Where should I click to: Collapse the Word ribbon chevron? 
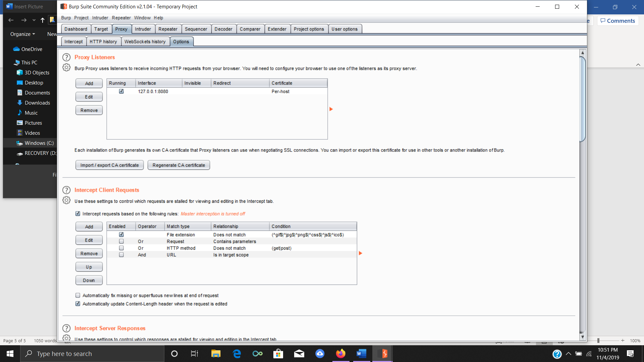click(638, 65)
